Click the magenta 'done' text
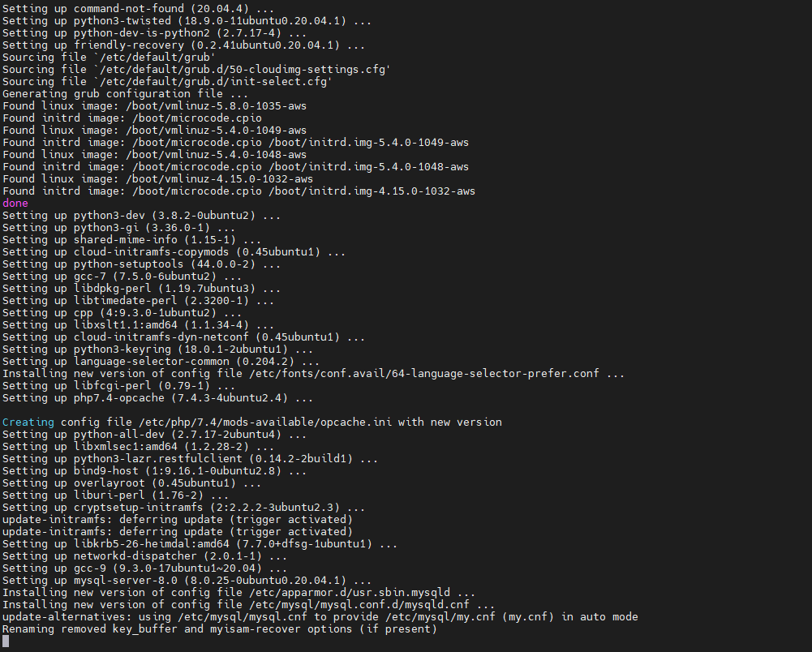This screenshot has width=812, height=652. tap(15, 204)
